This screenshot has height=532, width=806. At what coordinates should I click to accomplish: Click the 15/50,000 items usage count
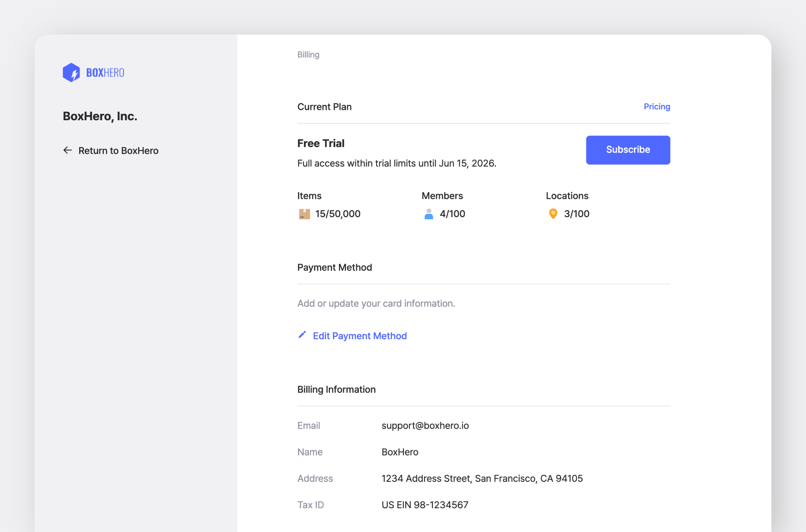tap(338, 214)
